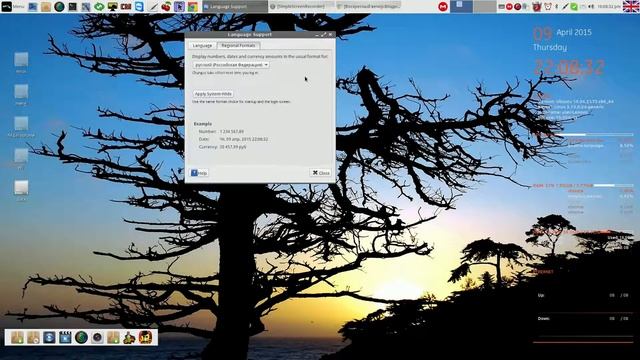Open the brown file manager panel icon

click(46, 7)
